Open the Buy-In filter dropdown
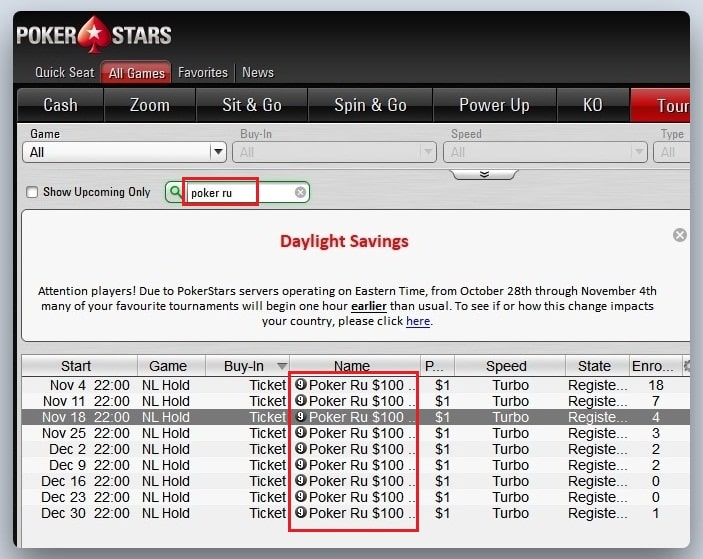This screenshot has height=559, width=703. (334, 152)
